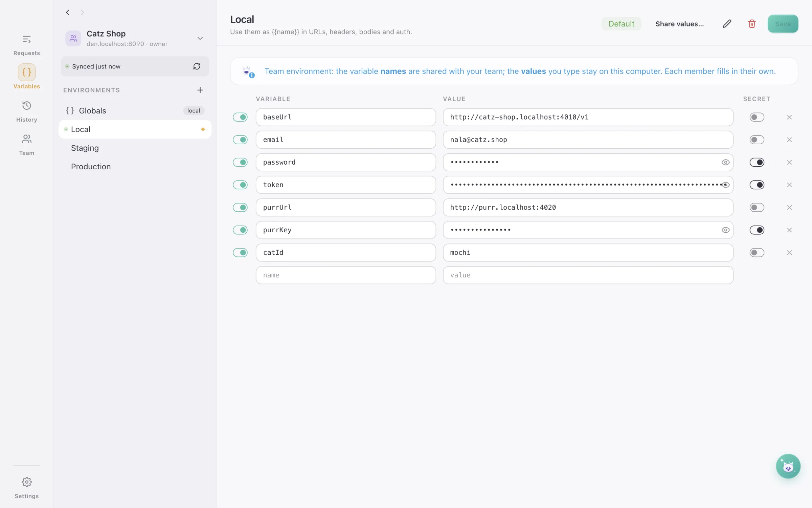812x508 pixels.
Task: Expand the Catz Shop workspace dropdown
Action: tap(200, 38)
